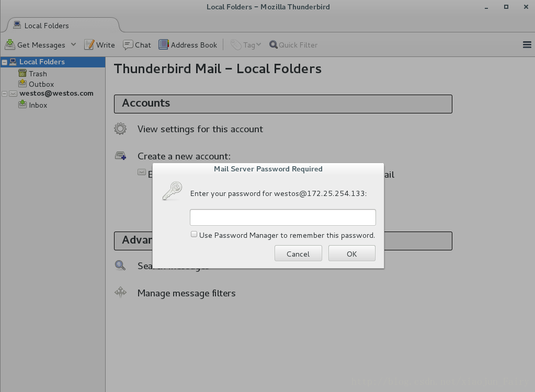Screen dimensions: 535x392
Task: Click the Local Folders tab computer icon
Action: point(17,25)
